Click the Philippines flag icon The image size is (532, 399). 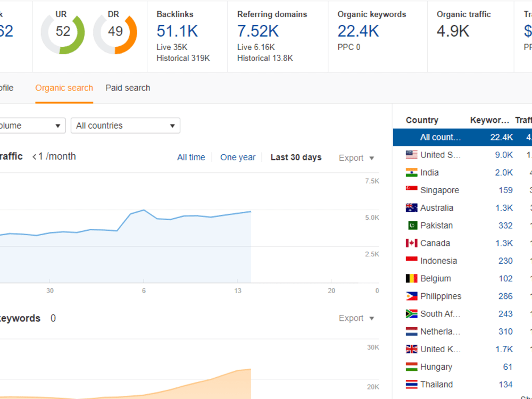[411, 296]
